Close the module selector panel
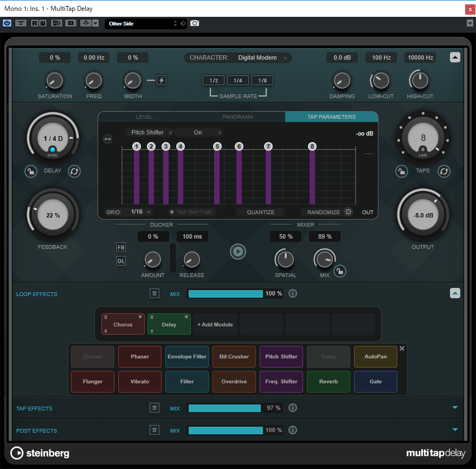This screenshot has width=476, height=469. tap(402, 349)
